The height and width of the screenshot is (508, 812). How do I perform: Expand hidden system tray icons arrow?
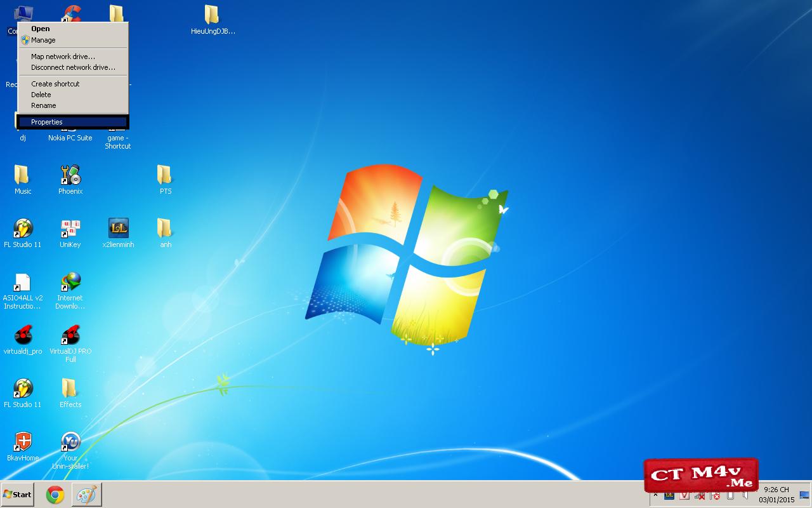pyautogui.click(x=655, y=495)
